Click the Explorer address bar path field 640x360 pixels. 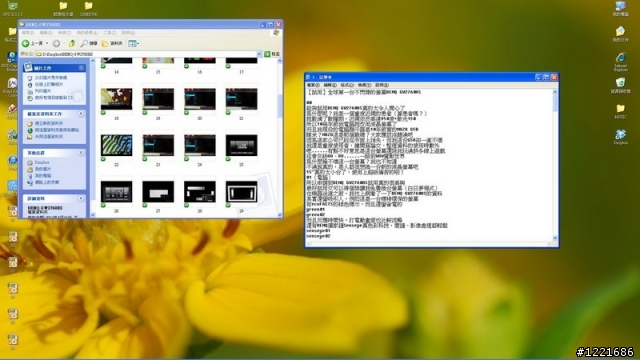click(146, 54)
